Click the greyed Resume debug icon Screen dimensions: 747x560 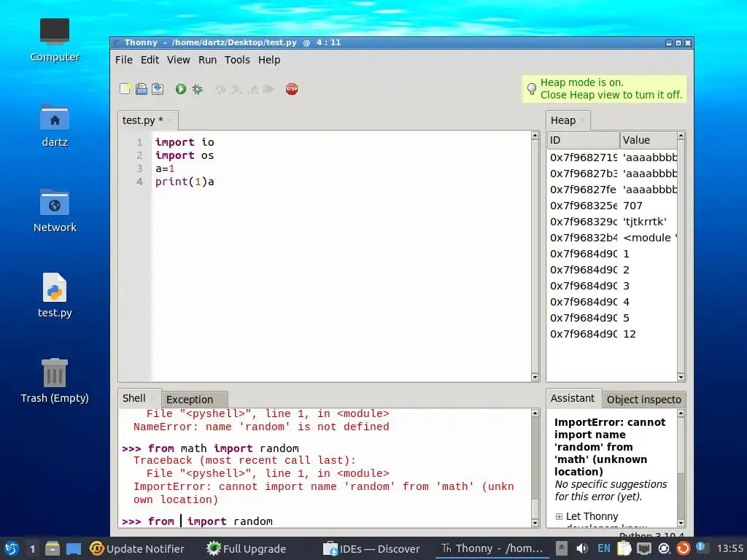coord(268,89)
